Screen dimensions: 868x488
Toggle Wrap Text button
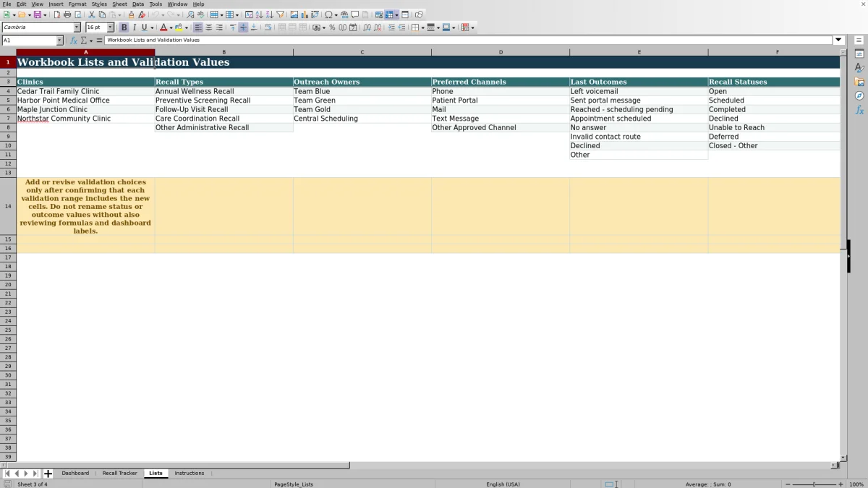click(268, 27)
